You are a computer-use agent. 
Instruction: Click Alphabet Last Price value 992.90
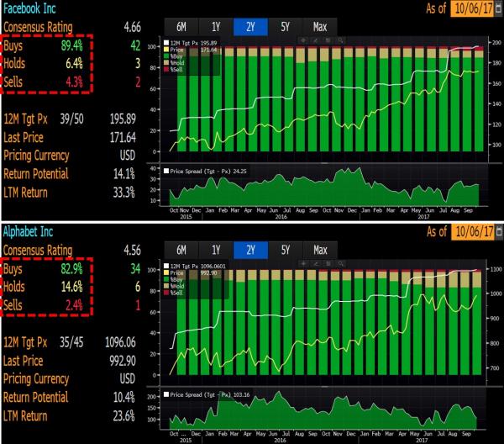pyautogui.click(x=122, y=361)
